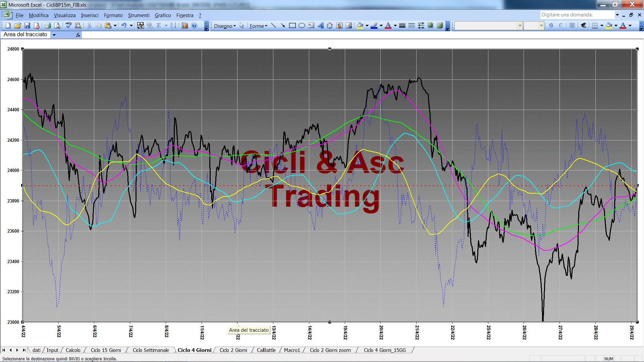The width and height of the screenshot is (644, 362).
Task: Open Dash Style options
Action: tap(412, 25)
